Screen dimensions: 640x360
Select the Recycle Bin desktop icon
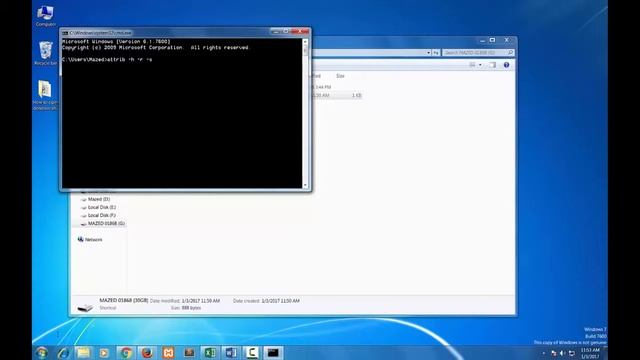[45, 53]
